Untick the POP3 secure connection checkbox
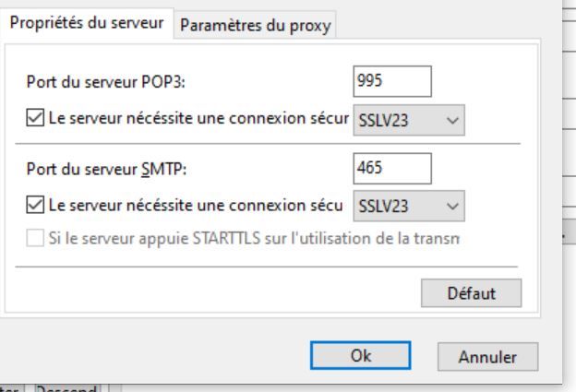The height and width of the screenshot is (392, 576). [34, 120]
